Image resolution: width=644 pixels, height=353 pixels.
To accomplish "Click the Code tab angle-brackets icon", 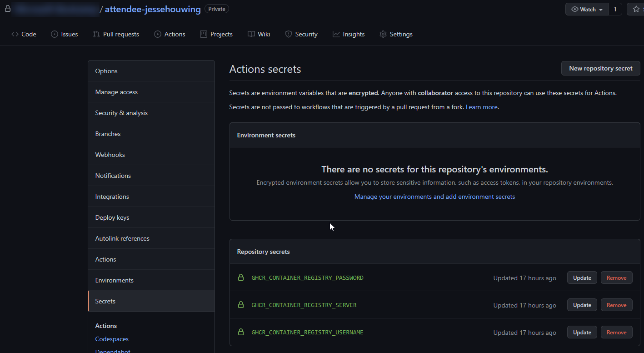I will [x=15, y=34].
